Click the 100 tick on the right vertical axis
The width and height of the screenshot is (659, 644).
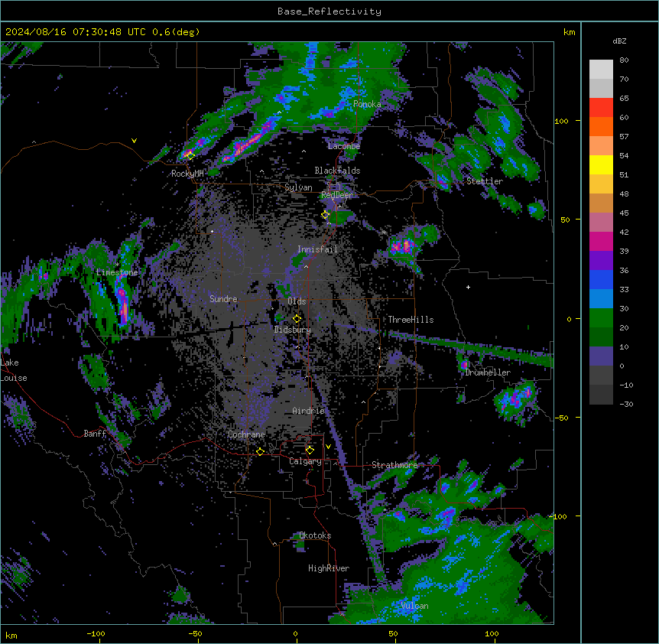561,121
